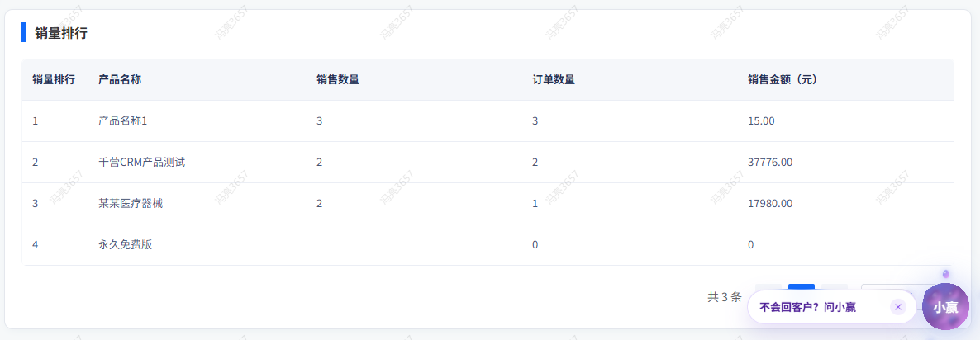Viewport: 980px width, 340px height.
Task: Open the page size dropdown
Action: tap(888, 287)
